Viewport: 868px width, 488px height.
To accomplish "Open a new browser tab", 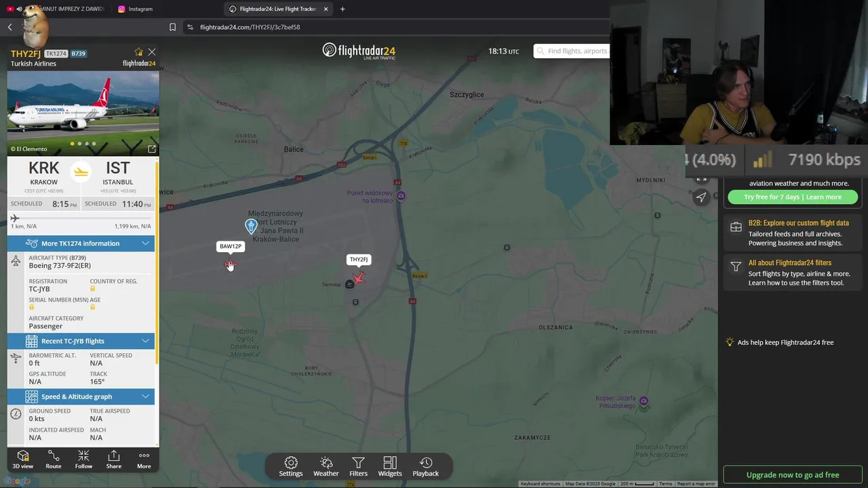I will click(x=342, y=9).
